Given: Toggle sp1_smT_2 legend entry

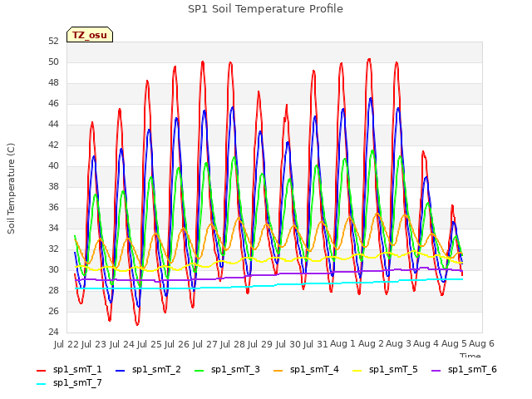Looking at the screenshot, I should coord(148,369).
